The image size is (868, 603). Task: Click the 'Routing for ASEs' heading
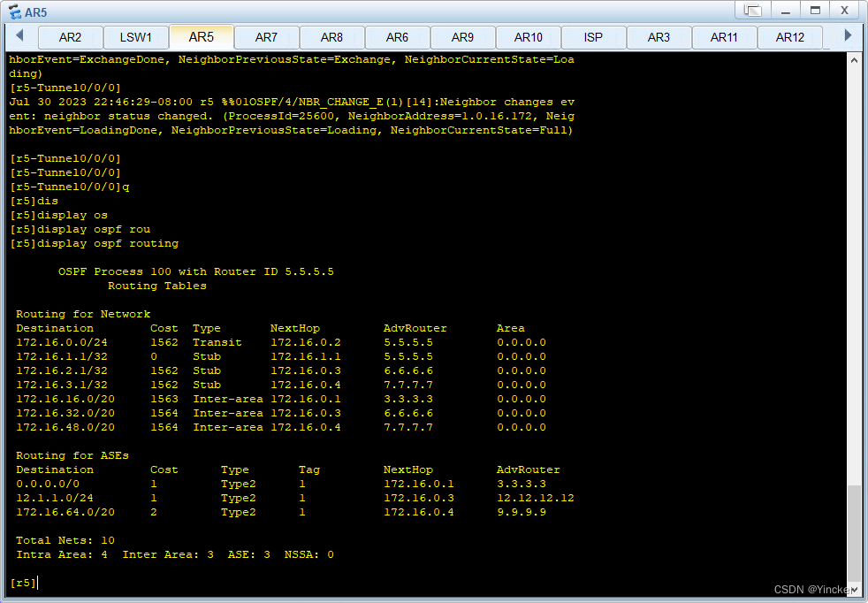pyautogui.click(x=72, y=455)
